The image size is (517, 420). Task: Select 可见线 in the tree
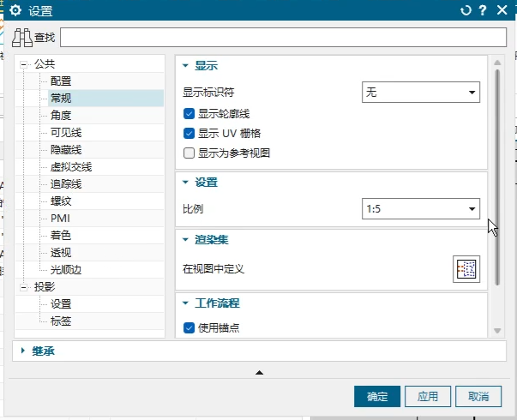pos(66,133)
